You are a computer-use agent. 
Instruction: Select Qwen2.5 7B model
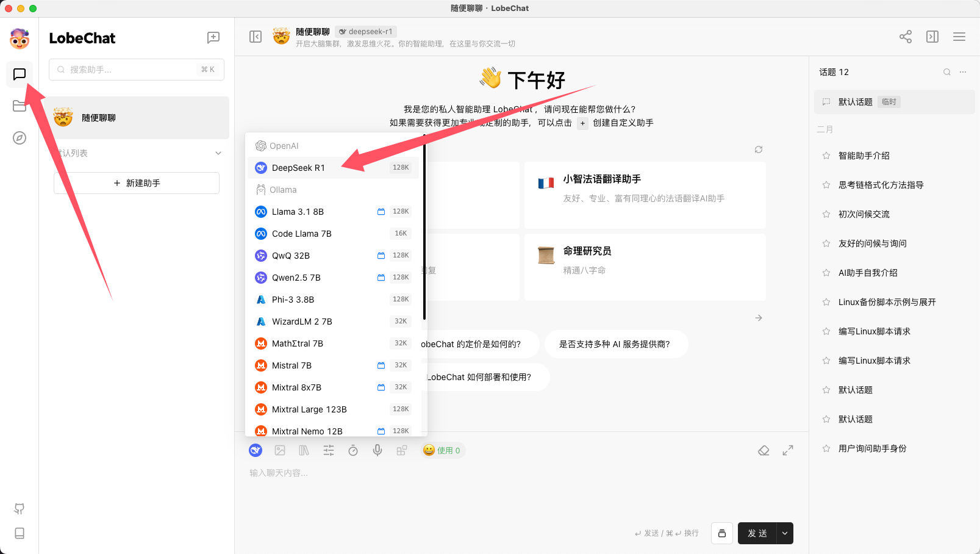333,278
